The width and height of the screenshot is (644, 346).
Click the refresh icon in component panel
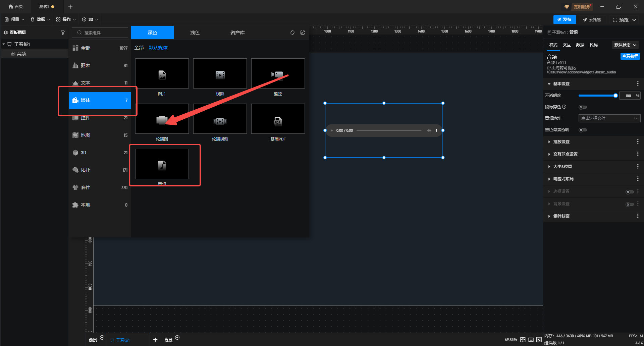tap(292, 33)
